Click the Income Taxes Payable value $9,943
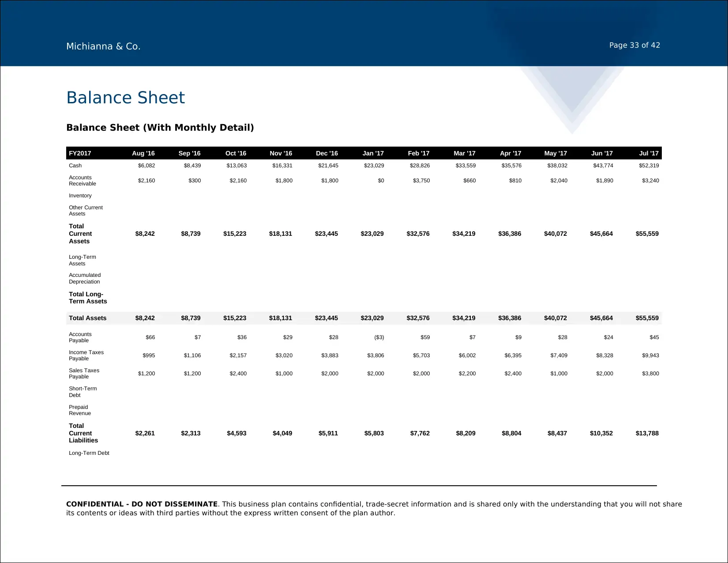Viewport: 728px width, 563px height. coord(650,355)
